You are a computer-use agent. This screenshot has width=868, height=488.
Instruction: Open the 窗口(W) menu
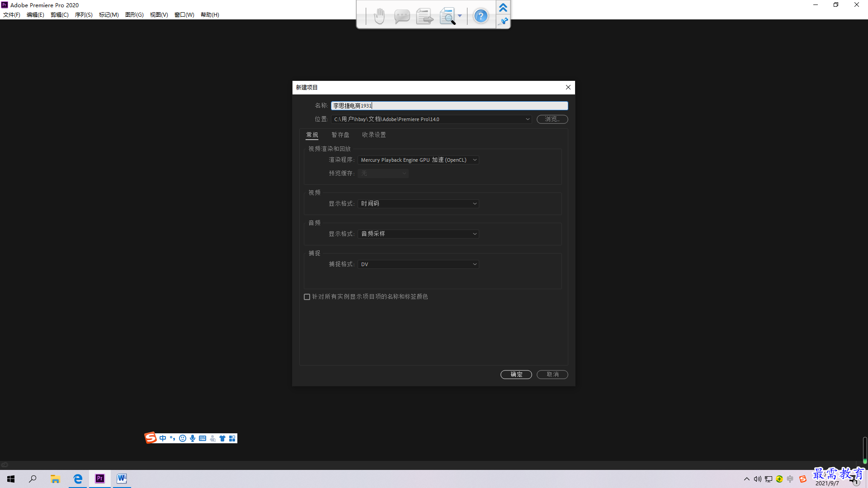(184, 15)
